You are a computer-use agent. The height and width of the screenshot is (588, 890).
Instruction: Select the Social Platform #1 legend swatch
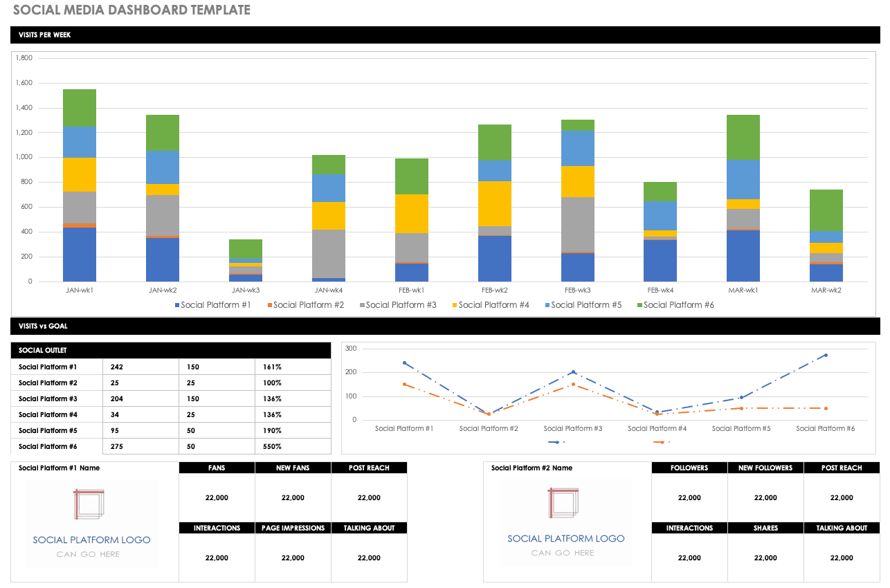(177, 305)
